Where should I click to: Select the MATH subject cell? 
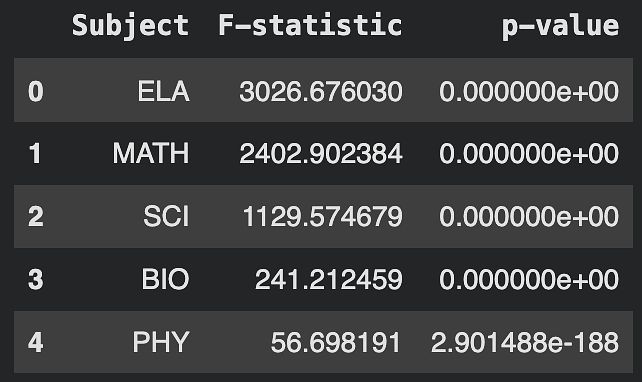[151, 154]
